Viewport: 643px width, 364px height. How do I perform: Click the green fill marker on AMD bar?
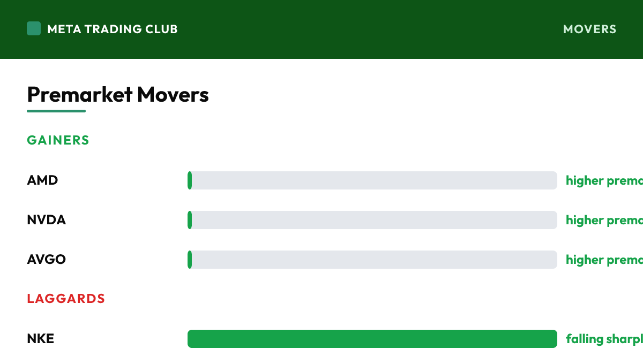pos(190,180)
